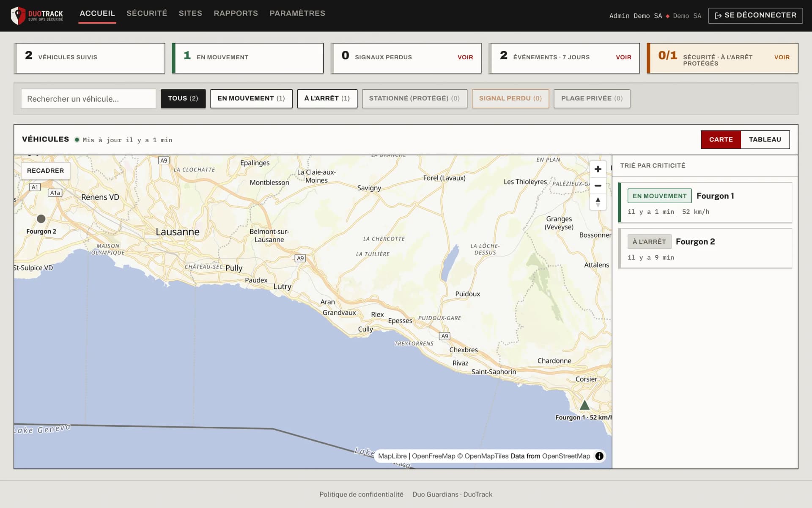The width and height of the screenshot is (812, 508).
Task: Open the Paramètres tab
Action: coord(297,14)
